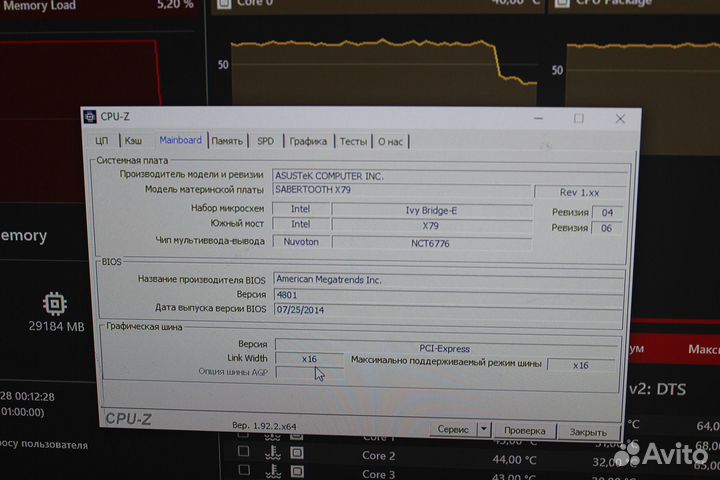The width and height of the screenshot is (720, 480).
Task: Click the memory chip icon above 29184 MB
Action: pos(55,304)
